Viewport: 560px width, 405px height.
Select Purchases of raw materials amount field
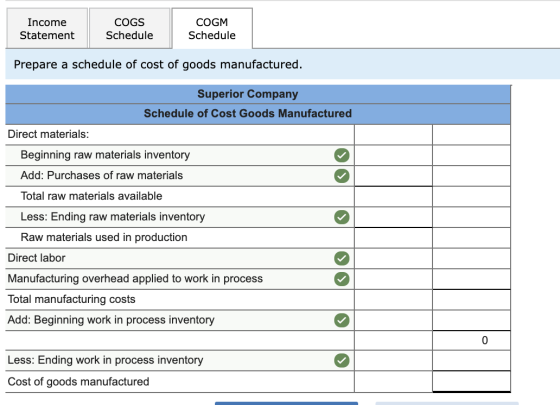[393, 176]
